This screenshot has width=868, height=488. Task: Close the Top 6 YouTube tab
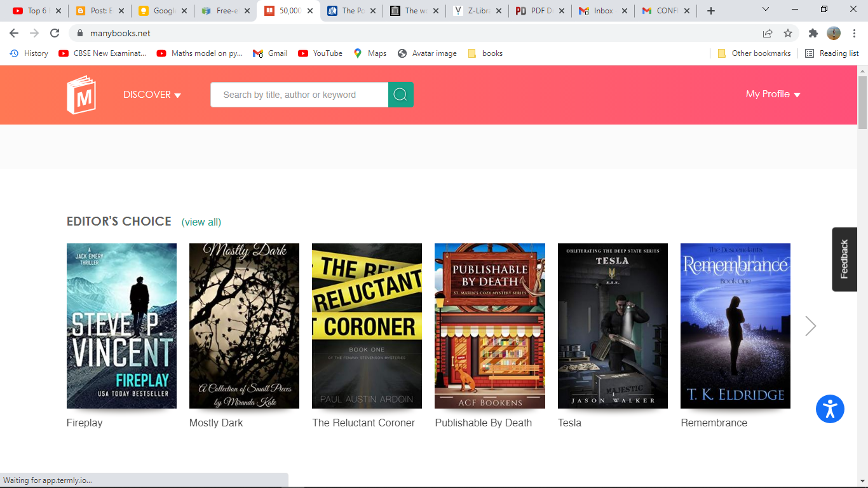(x=58, y=11)
